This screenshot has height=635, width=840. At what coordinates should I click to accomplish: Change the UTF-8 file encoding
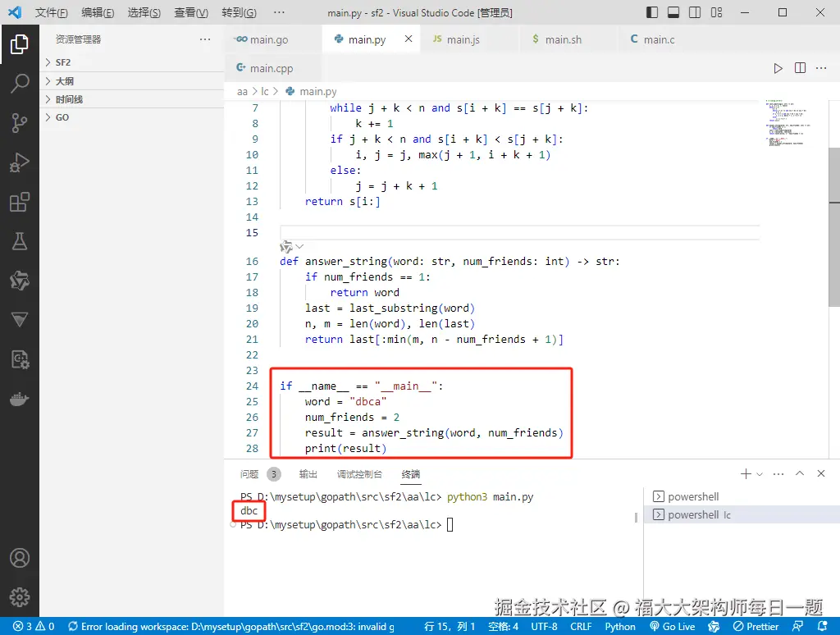[x=544, y=626]
